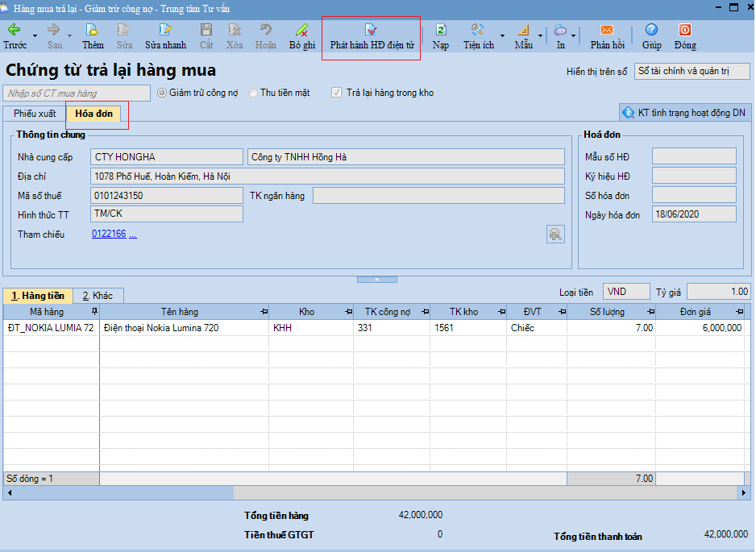Open Hiển thị trên sổ combo box
The height and width of the screenshot is (552, 756).
click(x=692, y=72)
